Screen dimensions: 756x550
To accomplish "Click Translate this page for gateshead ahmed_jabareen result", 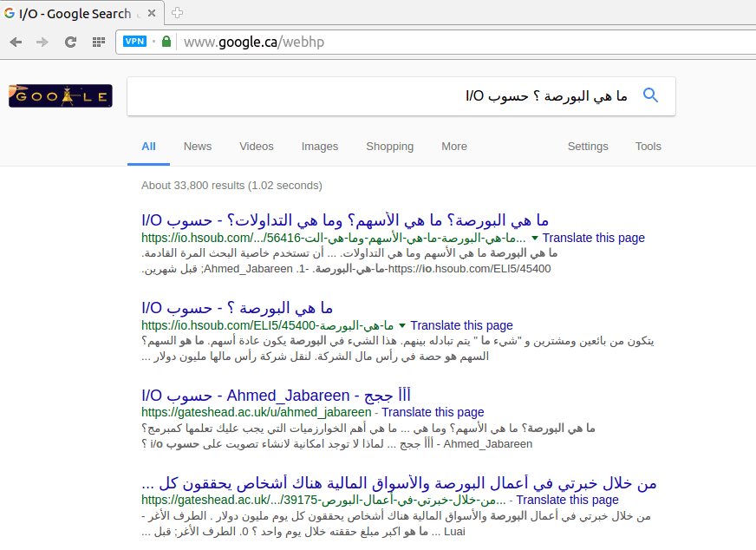I will coord(433,412).
